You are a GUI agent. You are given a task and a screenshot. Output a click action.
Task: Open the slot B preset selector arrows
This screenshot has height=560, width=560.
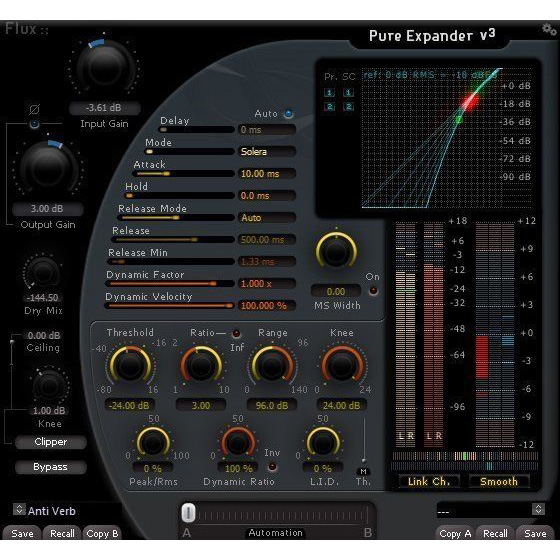click(538, 509)
